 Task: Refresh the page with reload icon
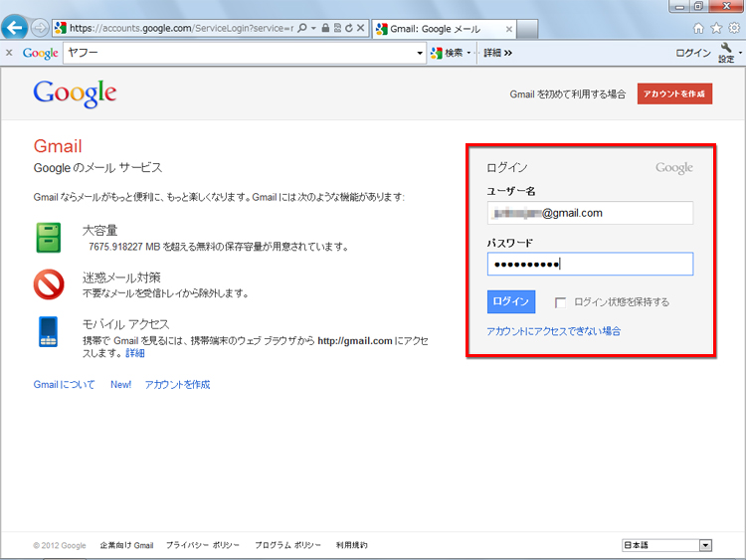(x=349, y=28)
